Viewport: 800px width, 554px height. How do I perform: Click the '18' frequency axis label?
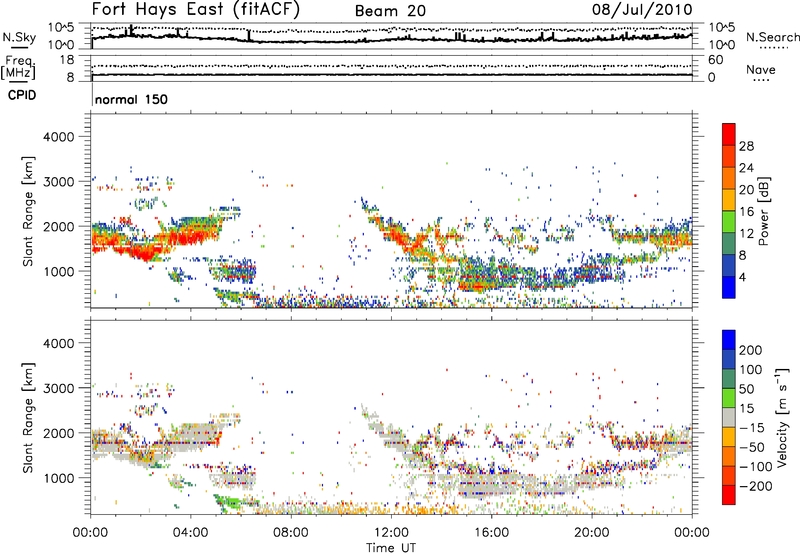tap(67, 60)
